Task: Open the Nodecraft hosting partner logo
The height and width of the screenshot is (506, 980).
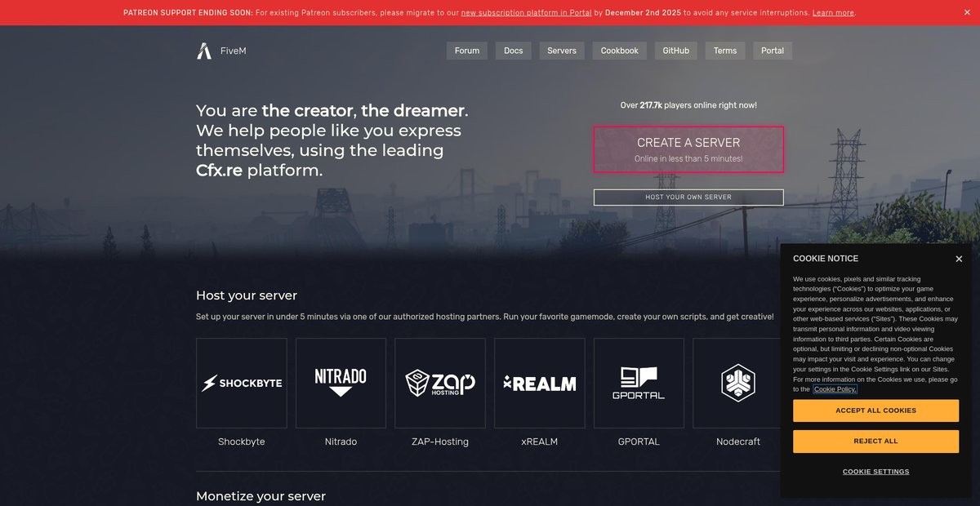Action: (737, 384)
